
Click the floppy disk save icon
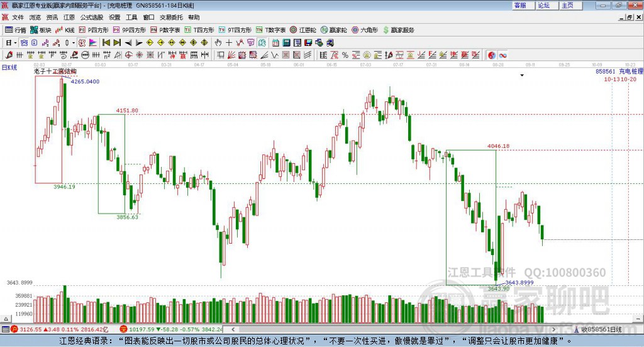click(308, 43)
